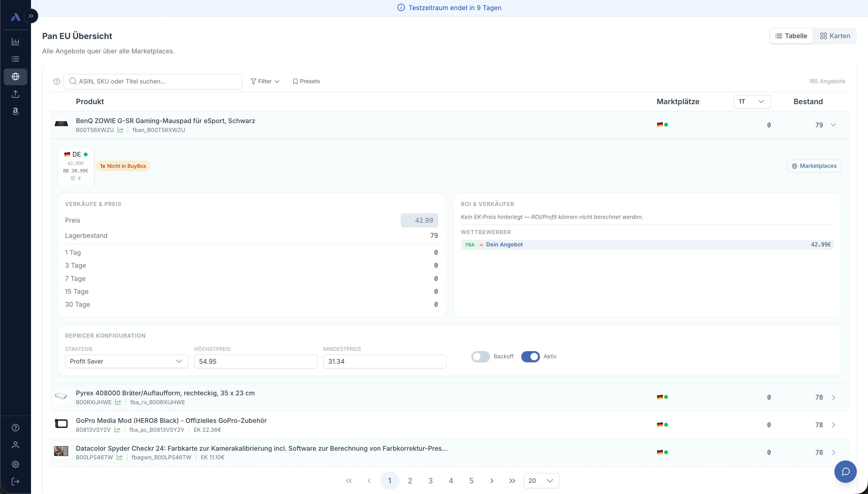Go to page 4
Viewport: 868px width, 494px height.
coord(451,481)
